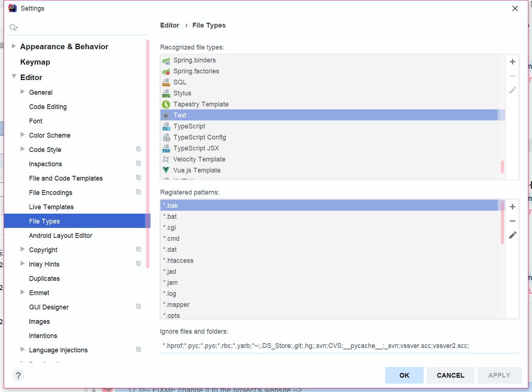Open the Duplicates settings page
This screenshot has width=532, height=392.
(x=44, y=279)
